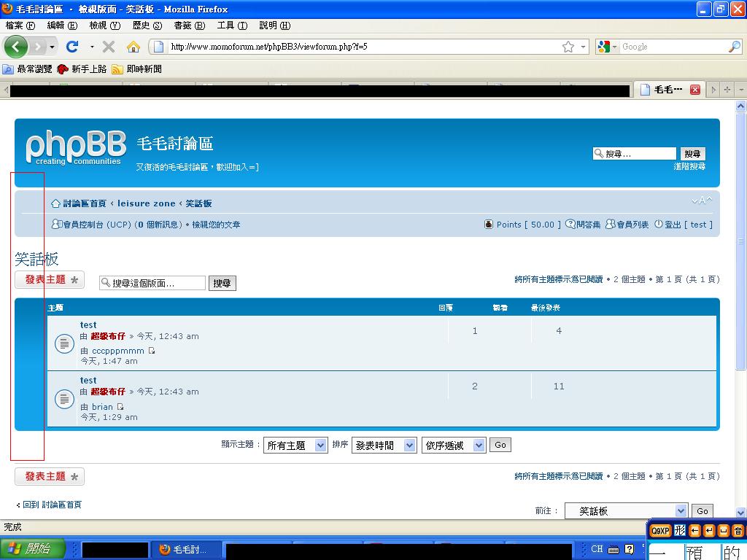Image resolution: width=747 pixels, height=560 pixels.
Task: Go to 討論區首頁 breadcrumb link
Action: coord(85,203)
